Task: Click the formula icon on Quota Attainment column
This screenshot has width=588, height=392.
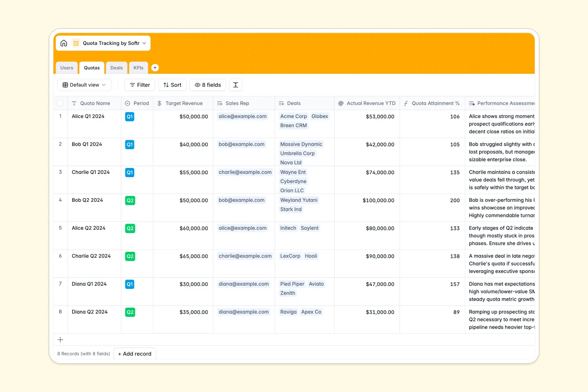Action: 405,103
